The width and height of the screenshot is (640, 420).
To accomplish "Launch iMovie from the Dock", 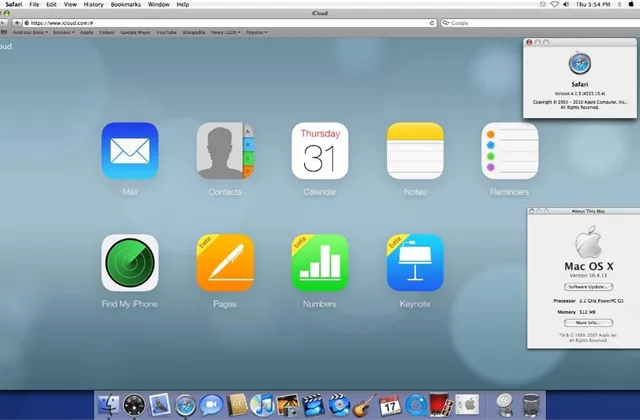I will coord(313,405).
